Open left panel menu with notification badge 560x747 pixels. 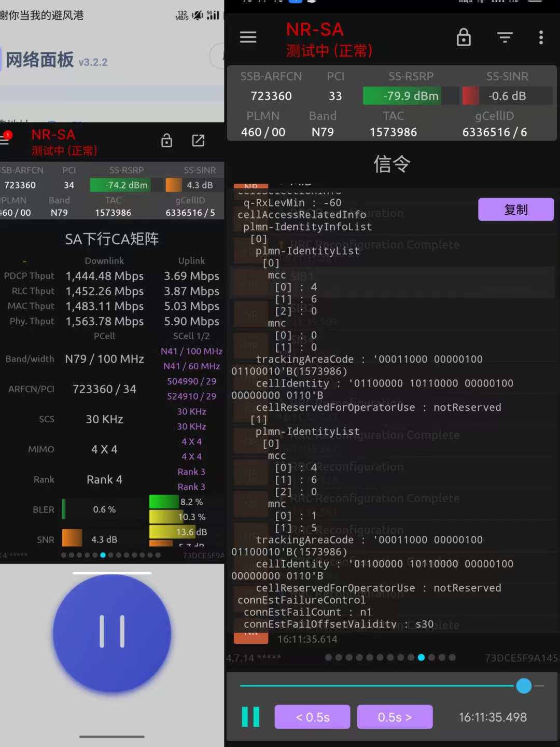[5, 140]
